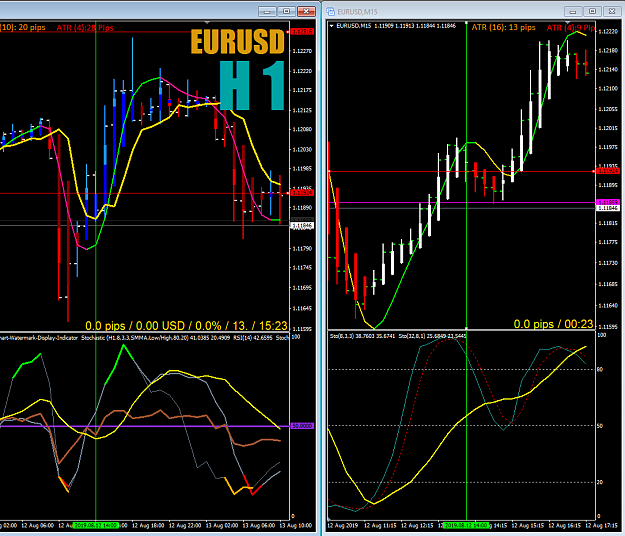Screen dimensions: 625x536
Task: Click 1.12030 on H1 price scale
Action: pyautogui.click(x=302, y=149)
